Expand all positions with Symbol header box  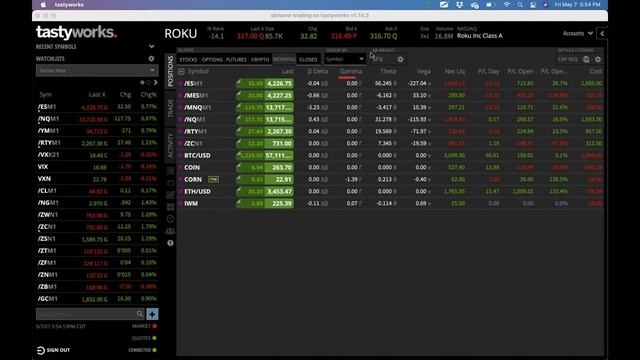[x=181, y=71]
